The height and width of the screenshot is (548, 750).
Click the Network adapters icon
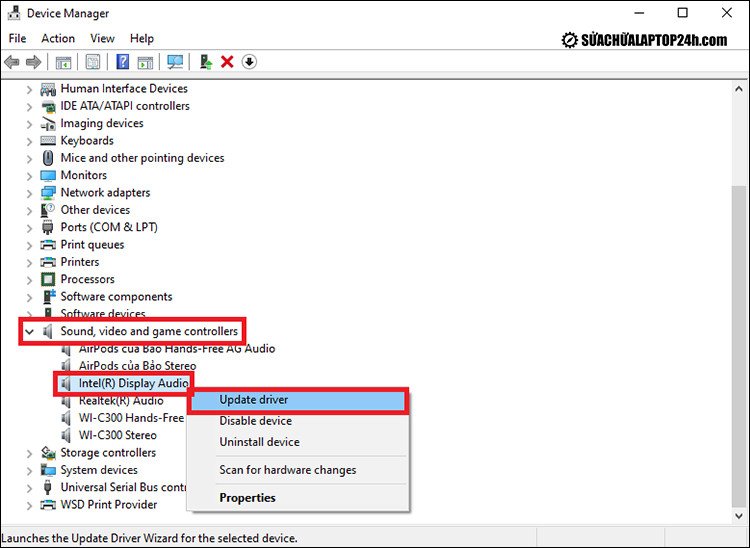[48, 193]
